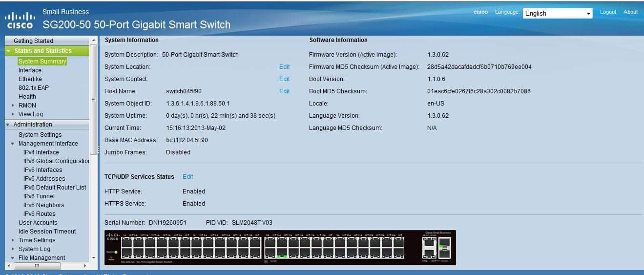Viewport: 644px width, 275px height.
Task: Expand the RMON tree node
Action: click(13, 106)
